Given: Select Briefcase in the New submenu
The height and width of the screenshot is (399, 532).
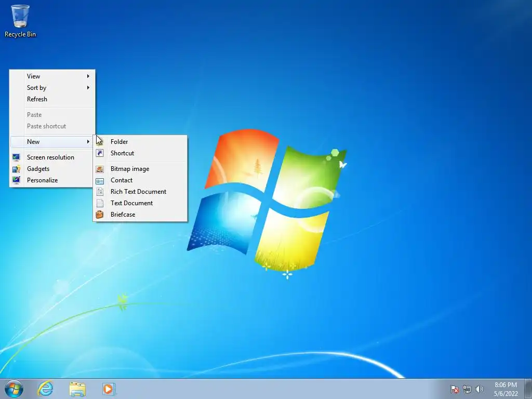Looking at the screenshot, I should pyautogui.click(x=140, y=215).
